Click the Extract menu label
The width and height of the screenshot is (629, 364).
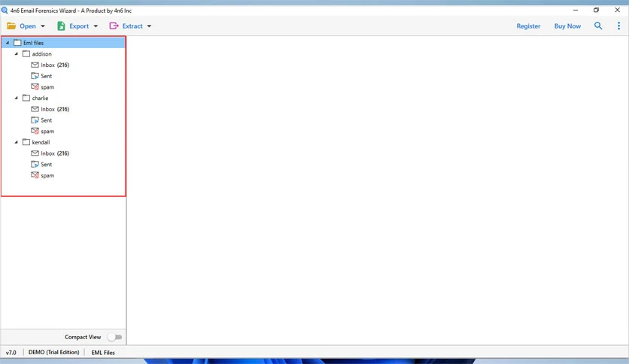(x=132, y=26)
